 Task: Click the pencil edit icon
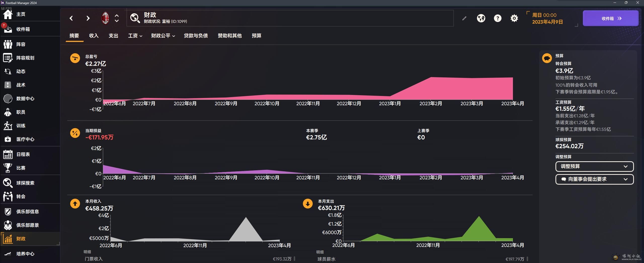point(464,18)
